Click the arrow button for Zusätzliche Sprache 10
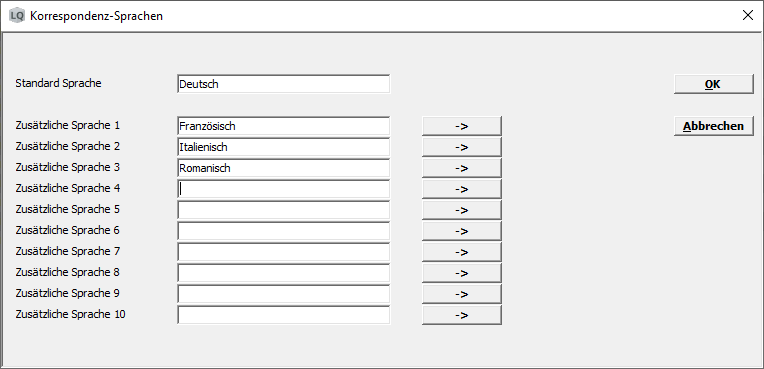The width and height of the screenshot is (764, 369). [461, 314]
